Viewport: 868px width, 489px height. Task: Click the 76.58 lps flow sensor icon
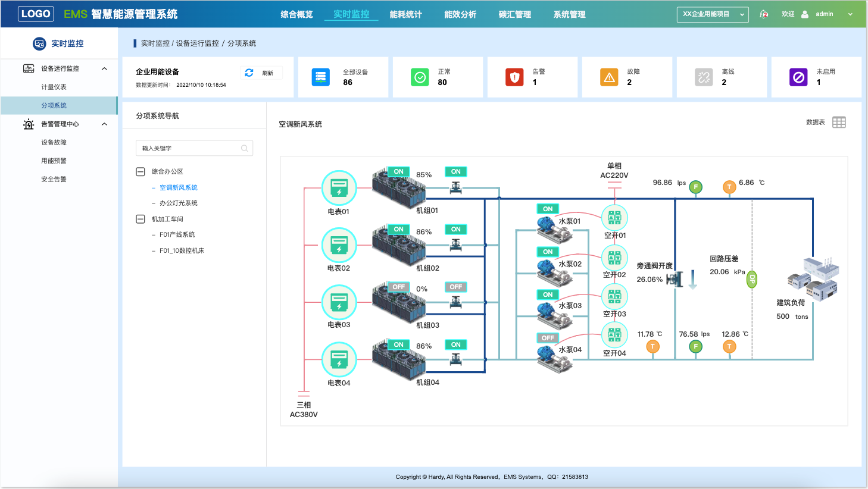(x=695, y=346)
